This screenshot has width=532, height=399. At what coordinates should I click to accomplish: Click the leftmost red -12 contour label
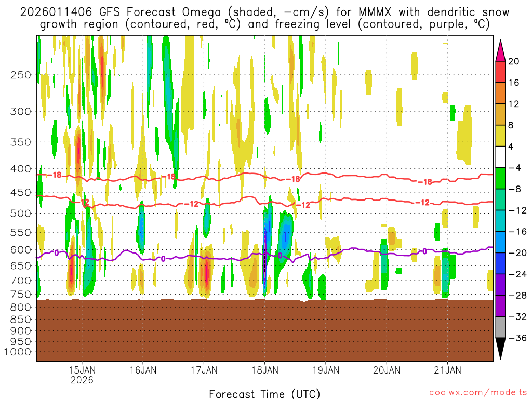pyautogui.click(x=78, y=202)
